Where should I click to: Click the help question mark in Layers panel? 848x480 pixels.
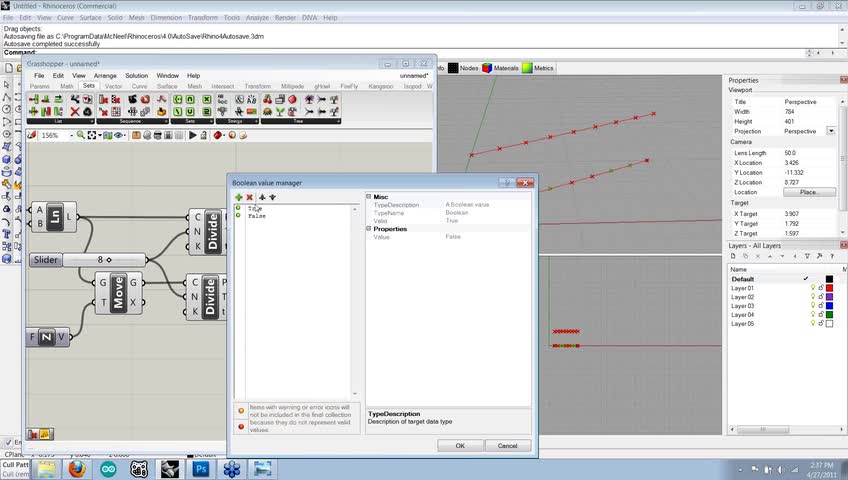(x=832, y=256)
